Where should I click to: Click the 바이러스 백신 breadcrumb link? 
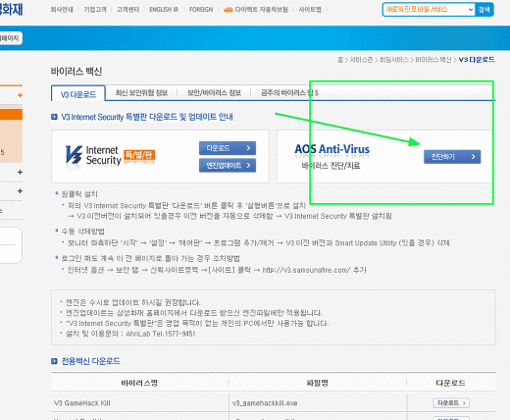point(433,60)
